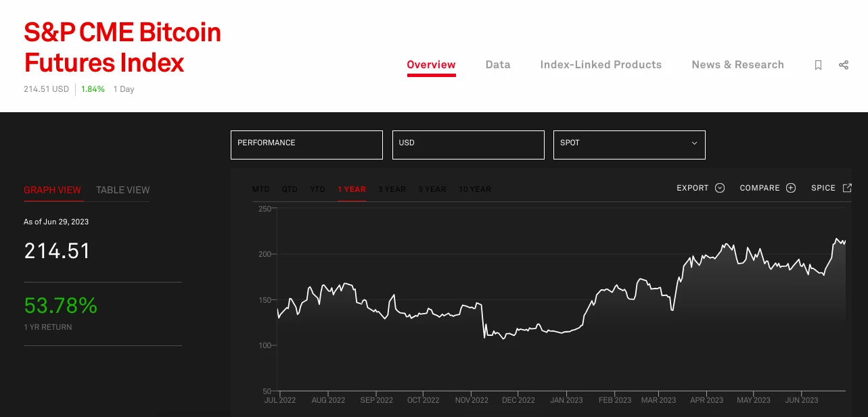Switch to Table View
The width and height of the screenshot is (868, 417).
(x=122, y=190)
